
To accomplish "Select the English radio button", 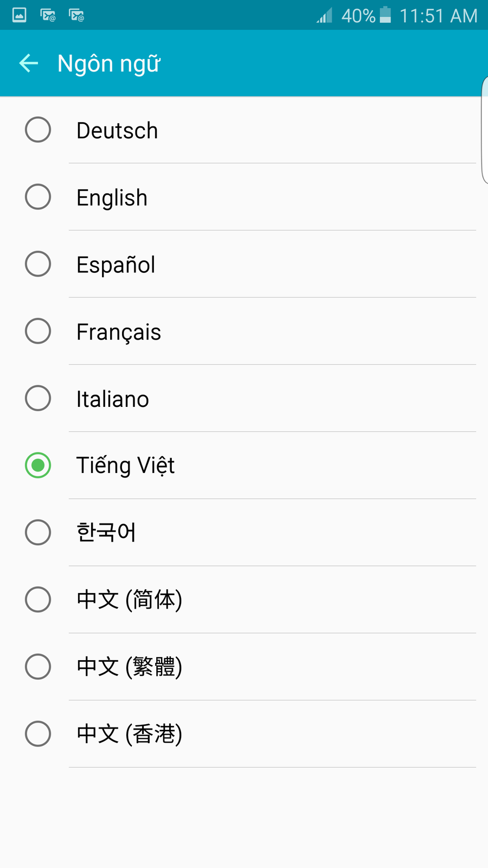I will pos(38,197).
